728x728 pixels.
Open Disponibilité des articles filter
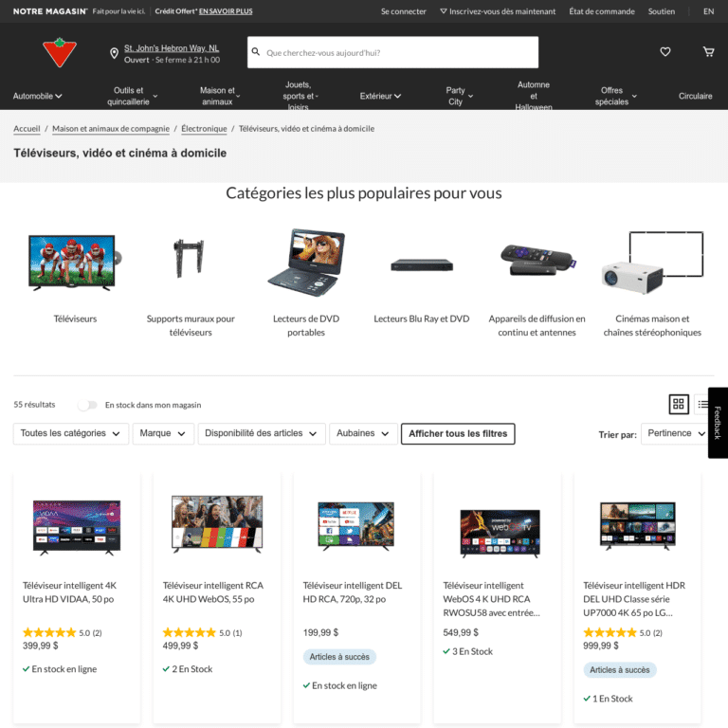click(262, 433)
